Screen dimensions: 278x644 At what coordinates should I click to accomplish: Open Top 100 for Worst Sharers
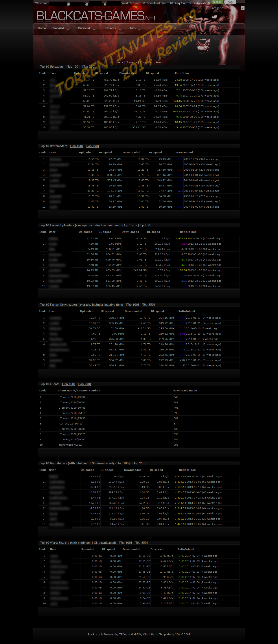coord(125,543)
